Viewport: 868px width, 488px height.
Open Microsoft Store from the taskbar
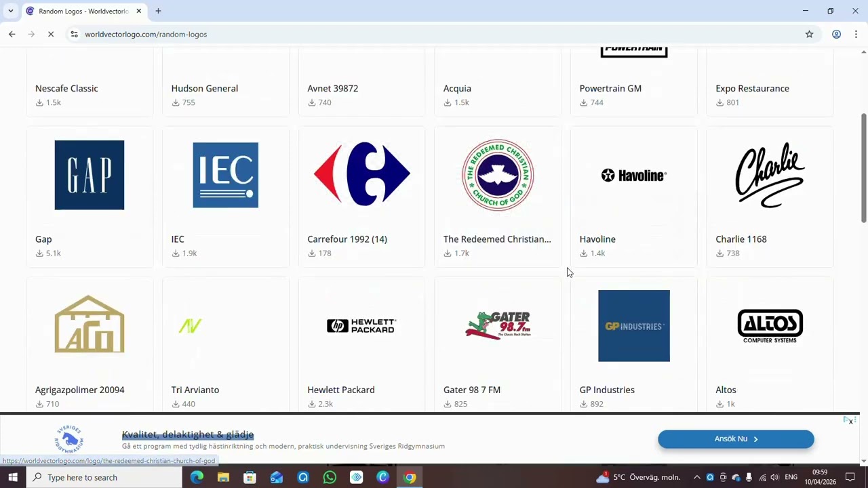click(250, 477)
